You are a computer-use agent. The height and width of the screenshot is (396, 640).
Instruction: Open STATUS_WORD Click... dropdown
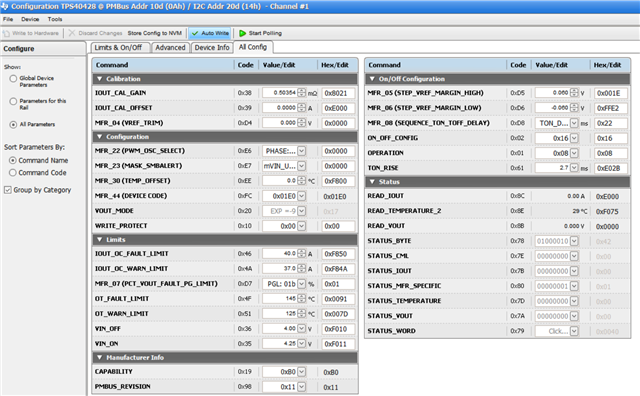(x=574, y=331)
